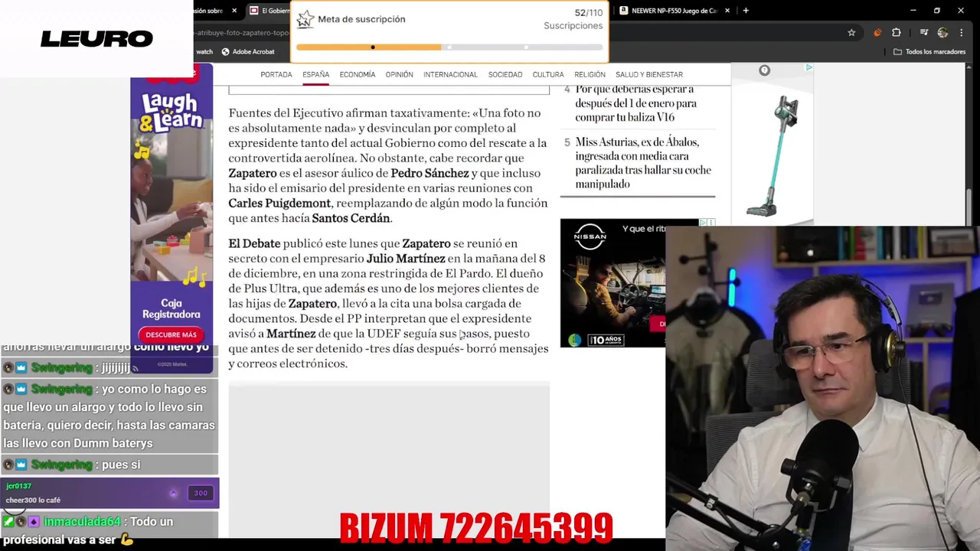Open the Chrome profile avatar

(942, 33)
